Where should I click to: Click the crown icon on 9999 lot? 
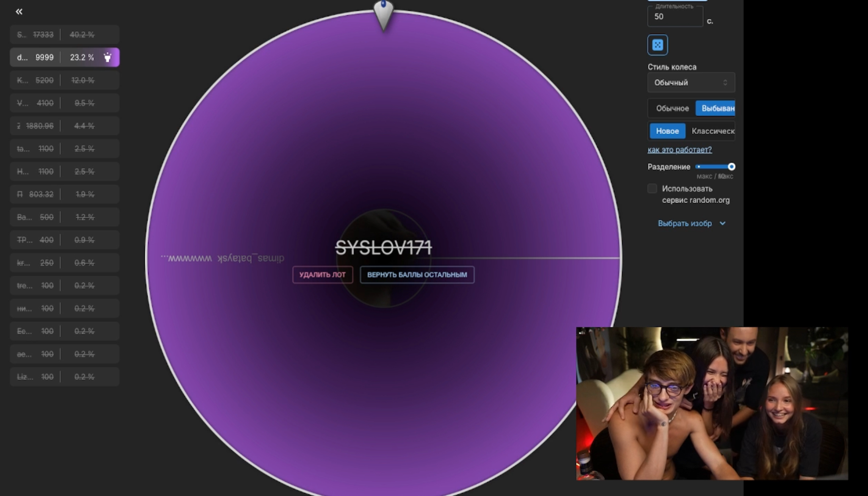(x=107, y=57)
